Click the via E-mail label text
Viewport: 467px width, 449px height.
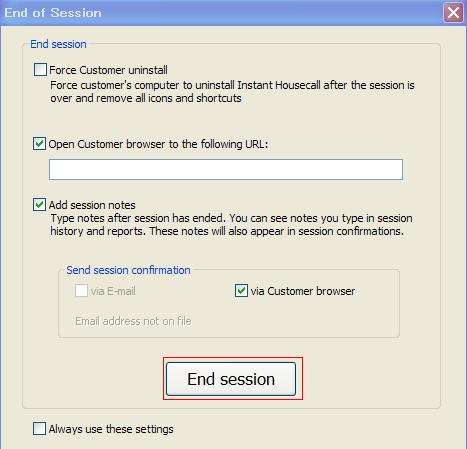(x=113, y=291)
